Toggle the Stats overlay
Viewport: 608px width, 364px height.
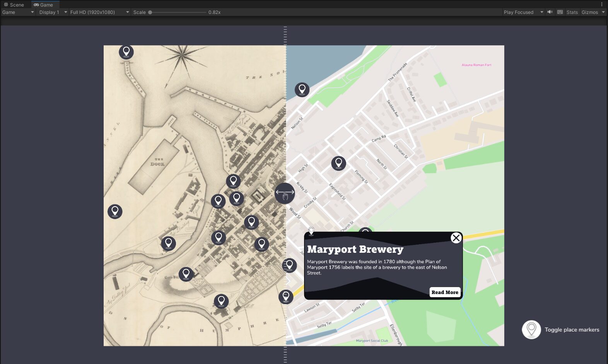point(572,12)
